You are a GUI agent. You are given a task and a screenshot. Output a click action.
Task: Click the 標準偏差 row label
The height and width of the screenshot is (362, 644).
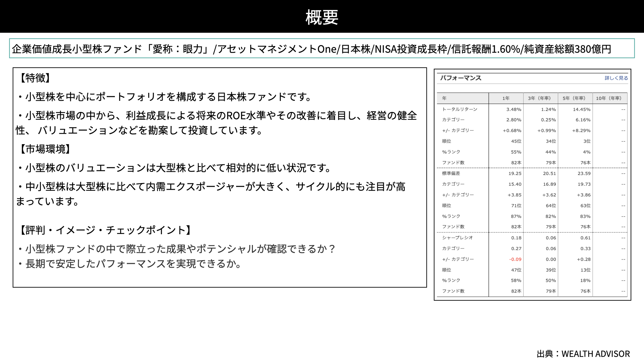[x=451, y=173]
